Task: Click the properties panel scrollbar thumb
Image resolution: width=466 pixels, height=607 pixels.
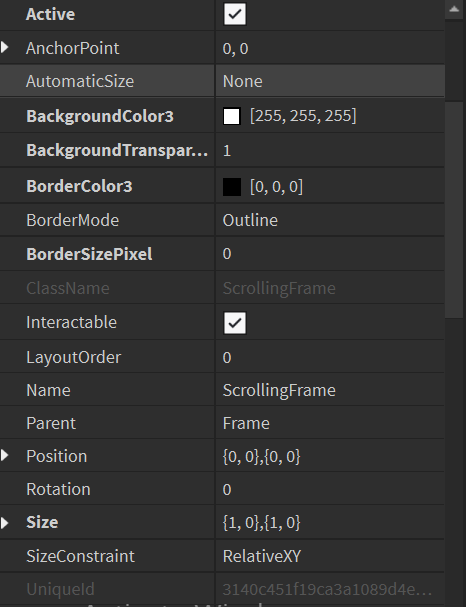Action: [x=455, y=209]
